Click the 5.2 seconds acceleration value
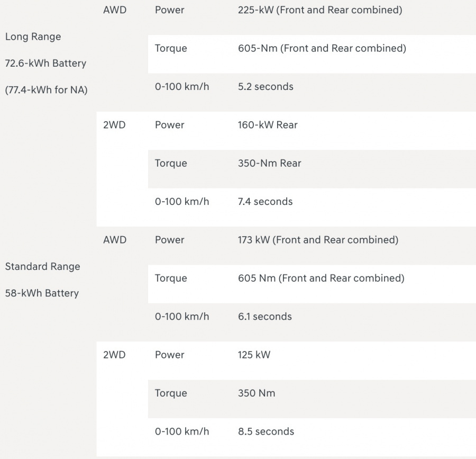 tap(266, 87)
